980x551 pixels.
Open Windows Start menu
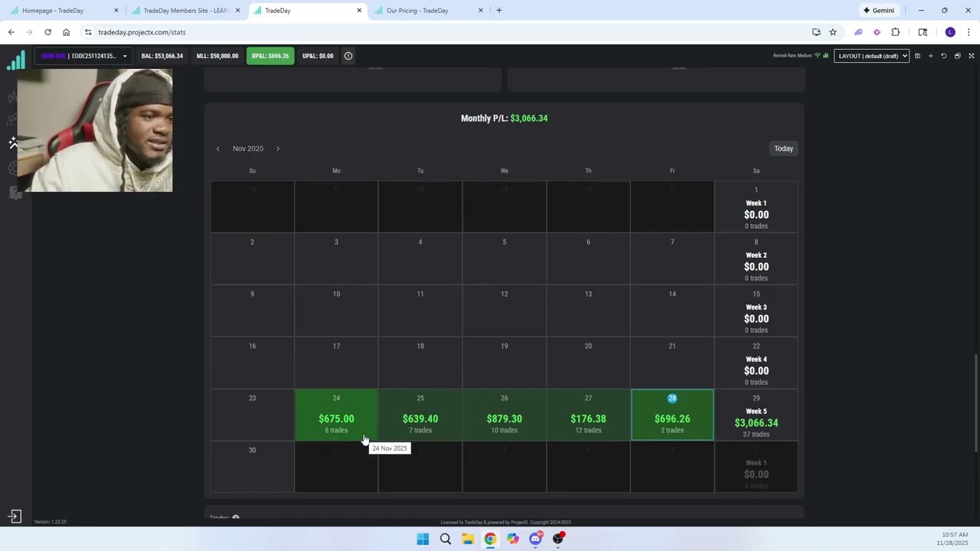423,539
